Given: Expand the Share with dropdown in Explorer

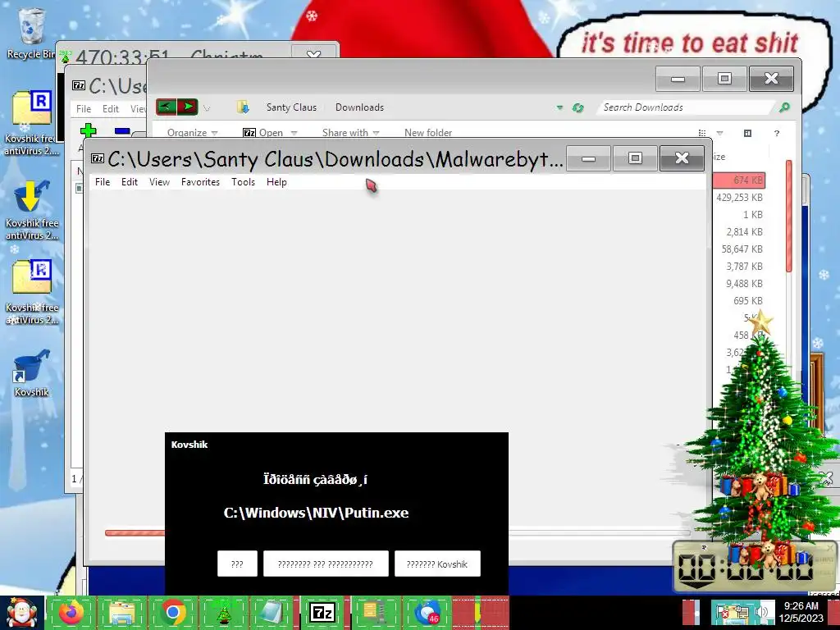Looking at the screenshot, I should click(350, 132).
